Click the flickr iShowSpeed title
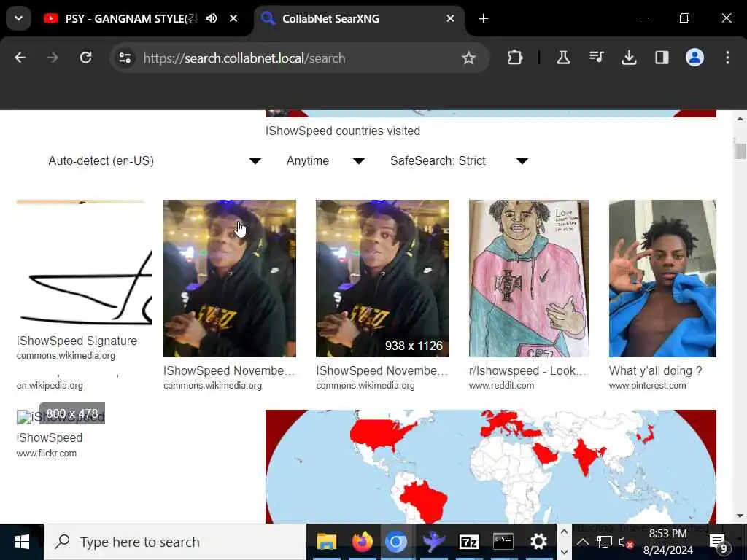This screenshot has width=747, height=560. 50,437
